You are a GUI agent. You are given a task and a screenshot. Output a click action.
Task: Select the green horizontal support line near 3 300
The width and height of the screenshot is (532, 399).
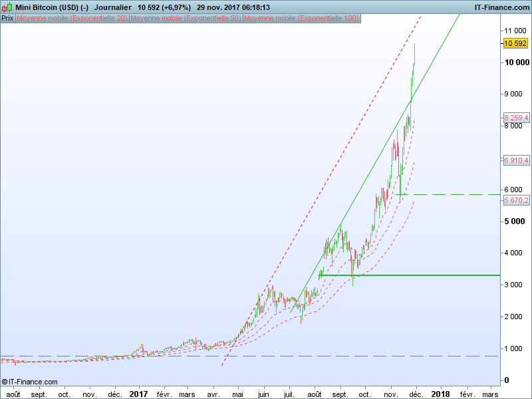pyautogui.click(x=432, y=275)
